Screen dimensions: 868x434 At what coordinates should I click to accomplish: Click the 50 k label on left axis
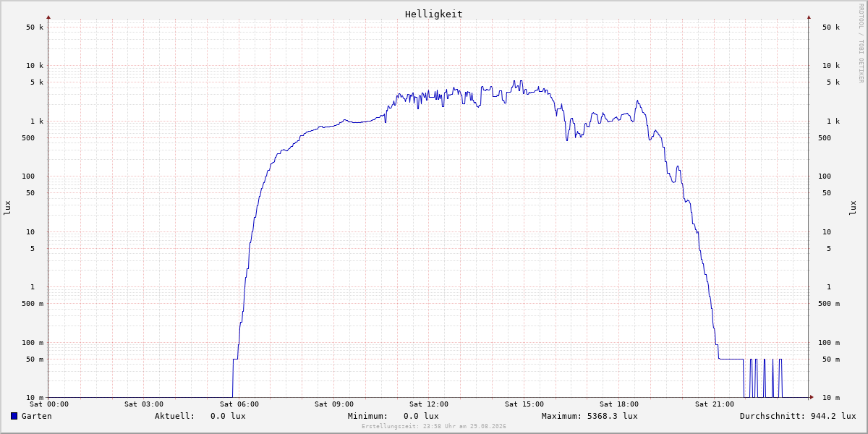click(35, 27)
